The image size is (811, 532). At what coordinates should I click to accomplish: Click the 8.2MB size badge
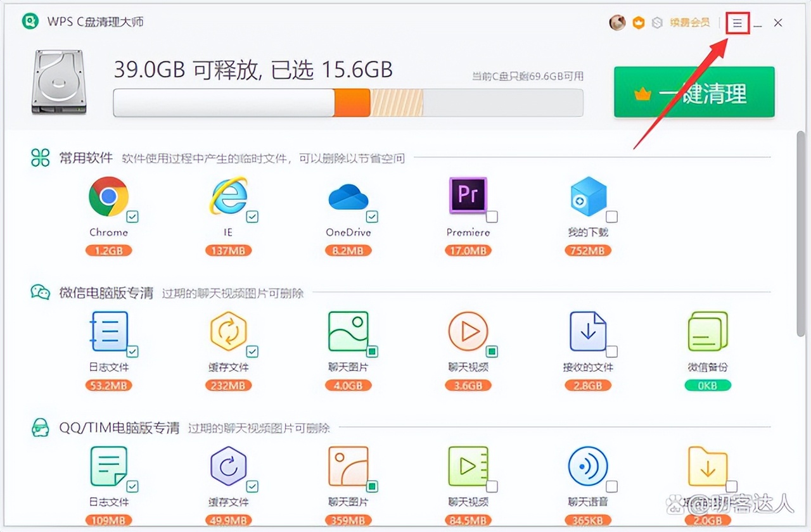point(348,251)
